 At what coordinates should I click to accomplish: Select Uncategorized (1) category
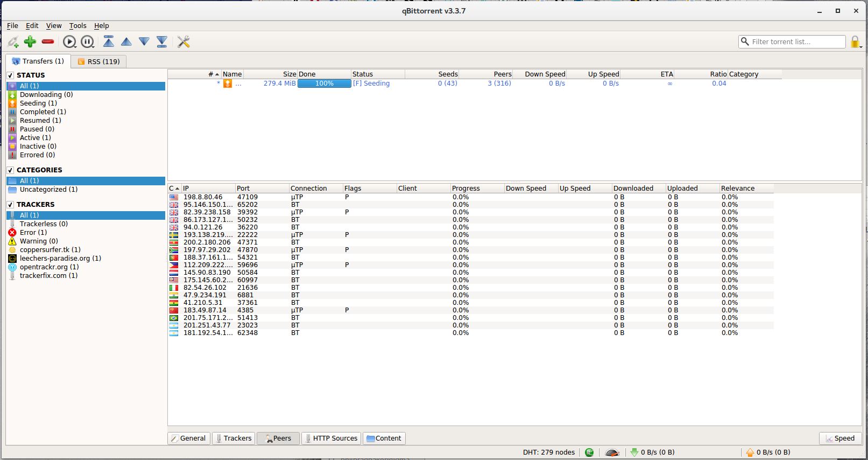tap(86, 190)
